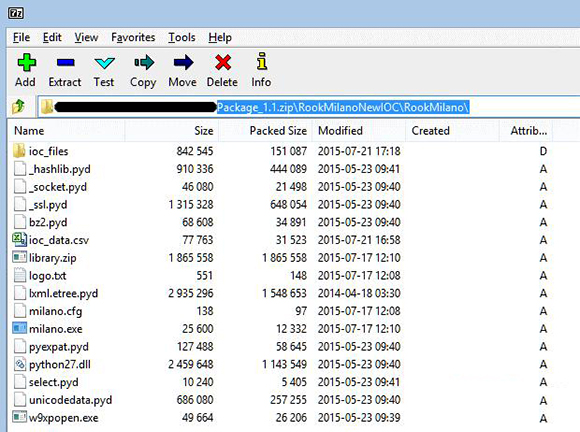Click the archive path address field

click(x=309, y=107)
